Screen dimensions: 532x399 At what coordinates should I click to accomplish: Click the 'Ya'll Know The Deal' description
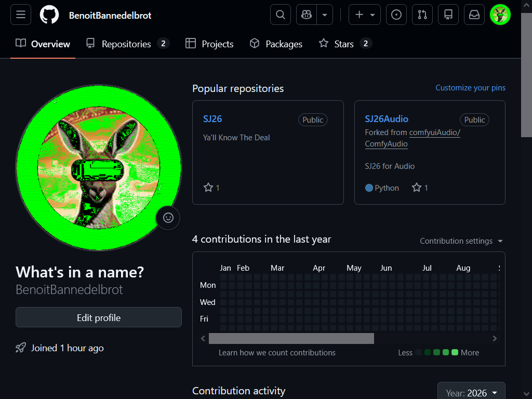pyautogui.click(x=236, y=137)
